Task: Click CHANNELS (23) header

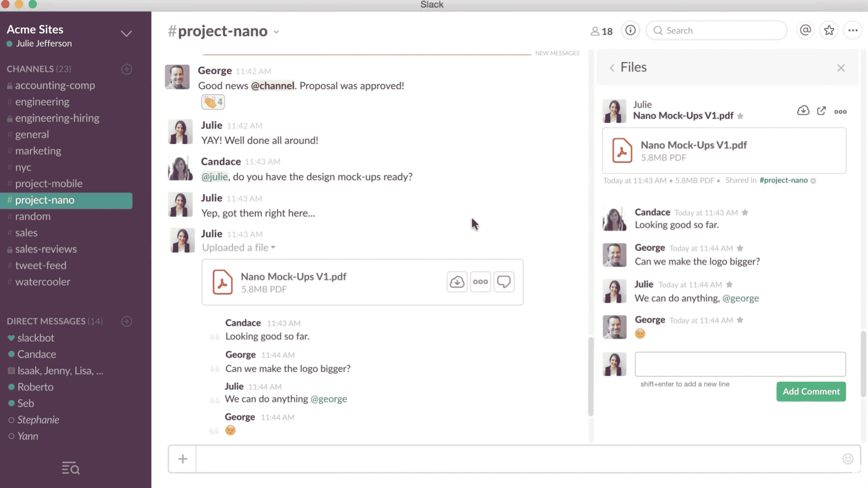Action: click(39, 69)
